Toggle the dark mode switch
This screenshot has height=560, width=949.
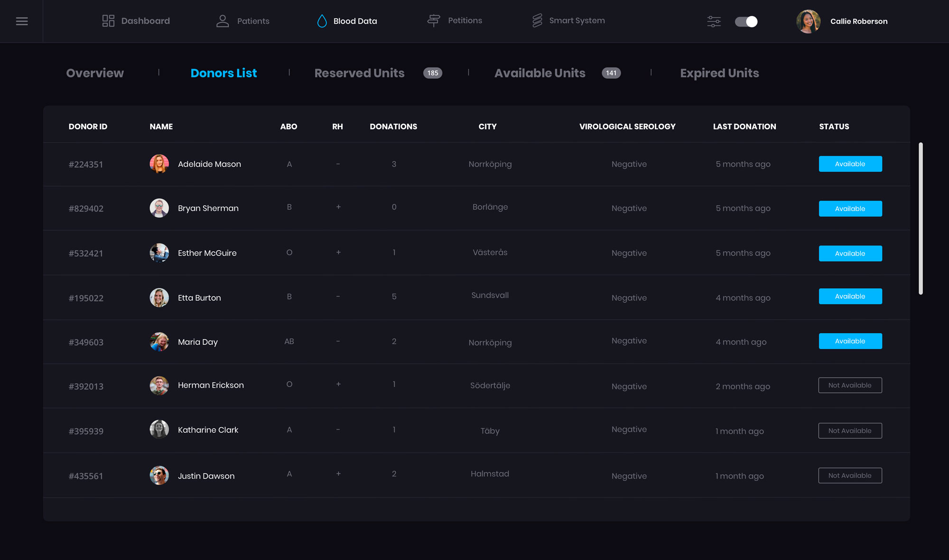[746, 21]
